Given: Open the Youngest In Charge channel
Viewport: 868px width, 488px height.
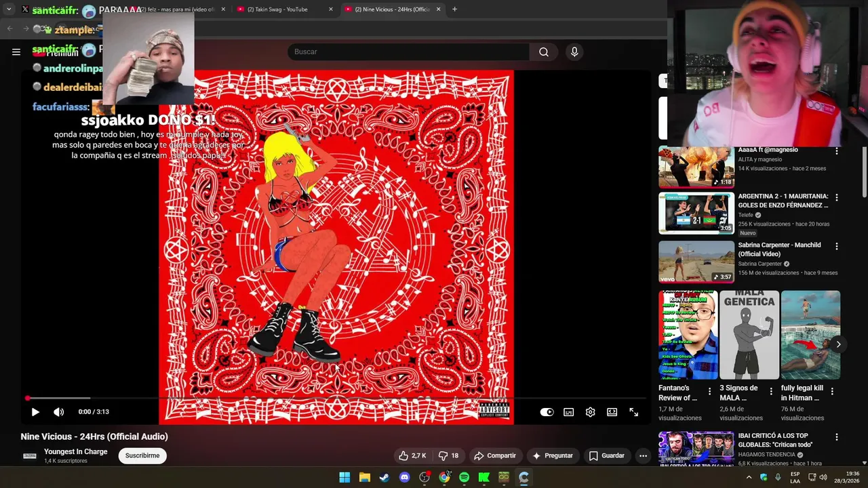Looking at the screenshot, I should point(75,451).
